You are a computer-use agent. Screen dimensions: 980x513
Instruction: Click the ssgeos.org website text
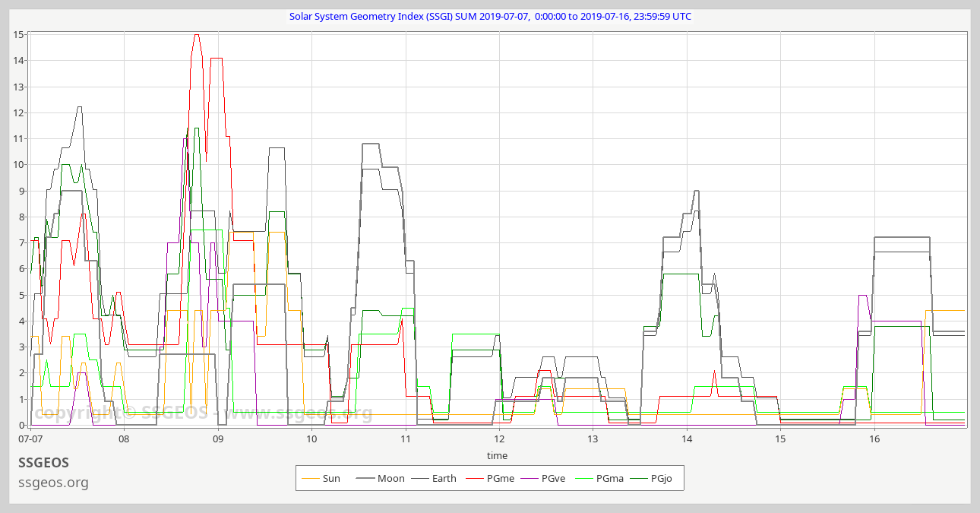pyautogui.click(x=53, y=483)
